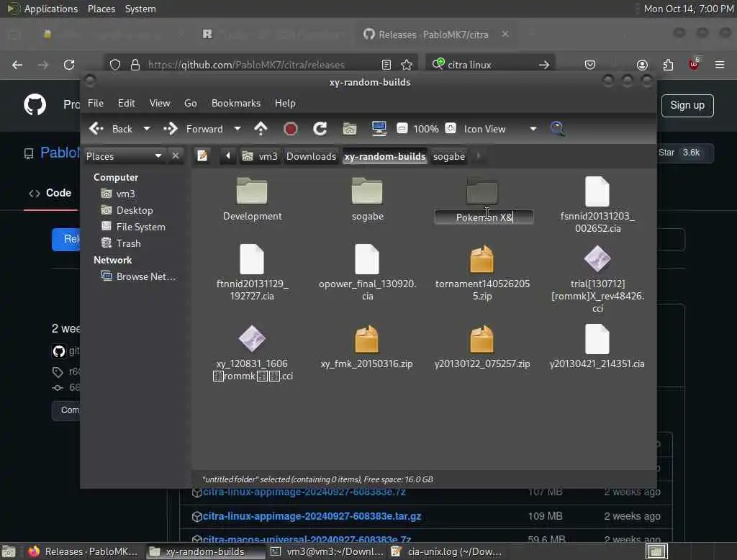Open the Go menu
Screen dimensions: 737x560
click(190, 103)
